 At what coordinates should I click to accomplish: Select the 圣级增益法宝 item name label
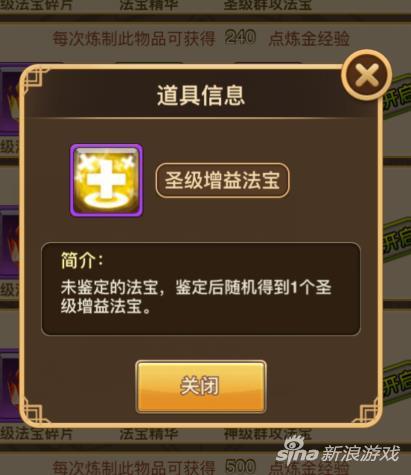tap(222, 180)
